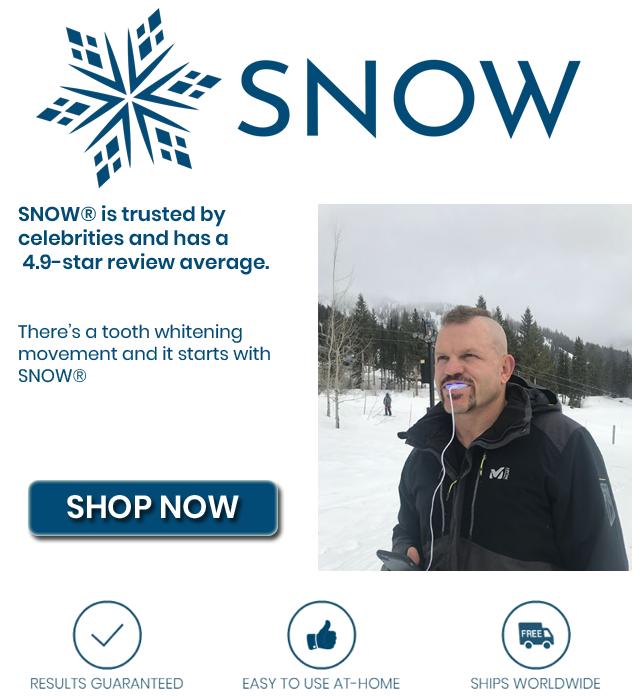Click the tooth whitening movement paragraph
This screenshot has width=641, height=696.
(x=144, y=354)
